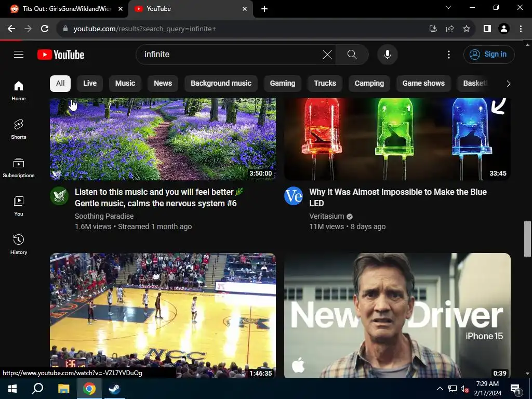This screenshot has width=532, height=399.
Task: Start voice search with microphone
Action: (x=387, y=54)
